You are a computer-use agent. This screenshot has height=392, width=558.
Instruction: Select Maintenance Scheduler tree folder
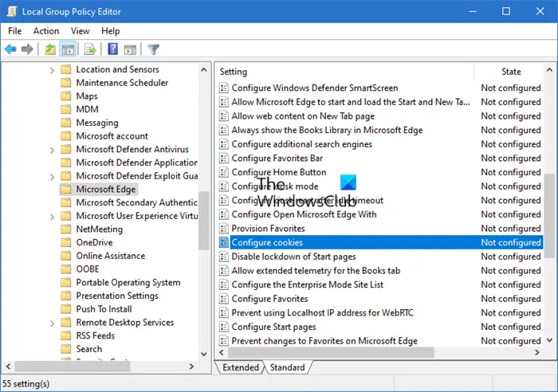click(x=122, y=83)
